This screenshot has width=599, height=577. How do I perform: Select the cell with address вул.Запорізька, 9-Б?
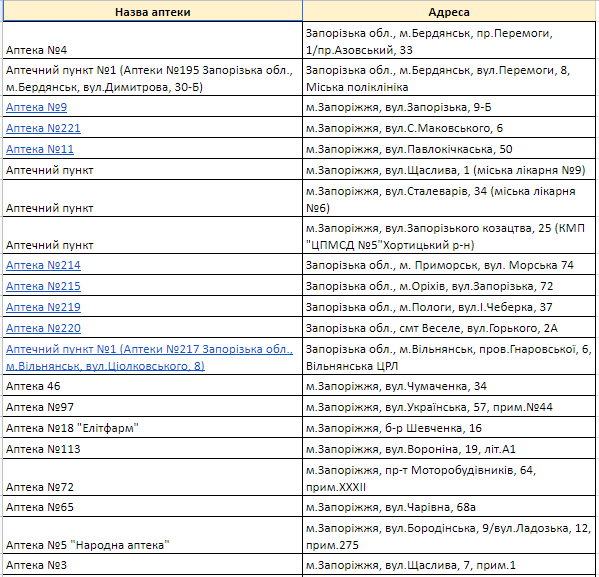[449, 107]
